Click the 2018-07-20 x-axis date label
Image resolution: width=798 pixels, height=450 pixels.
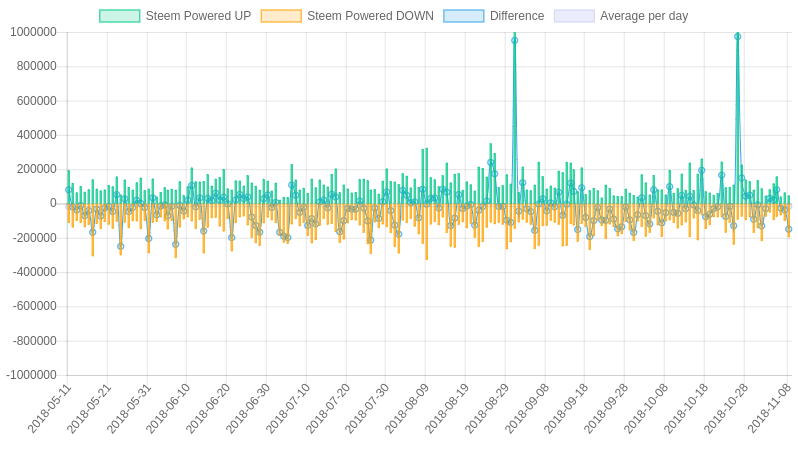click(328, 409)
